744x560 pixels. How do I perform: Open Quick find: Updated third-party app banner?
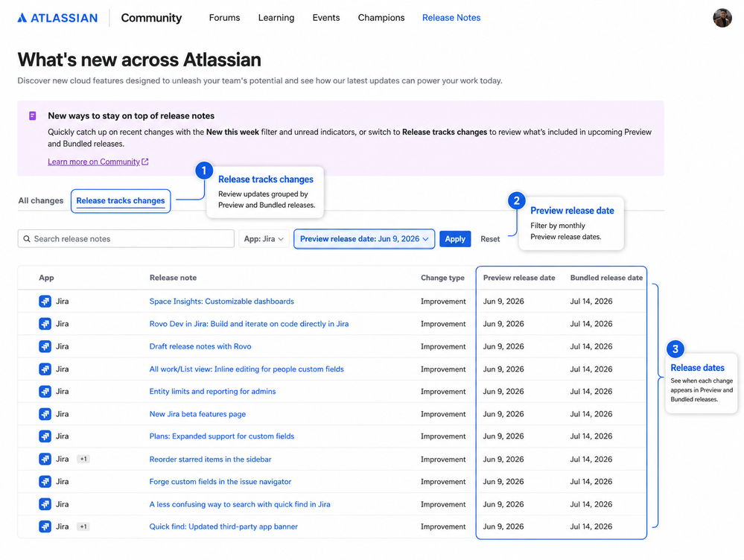223,526
